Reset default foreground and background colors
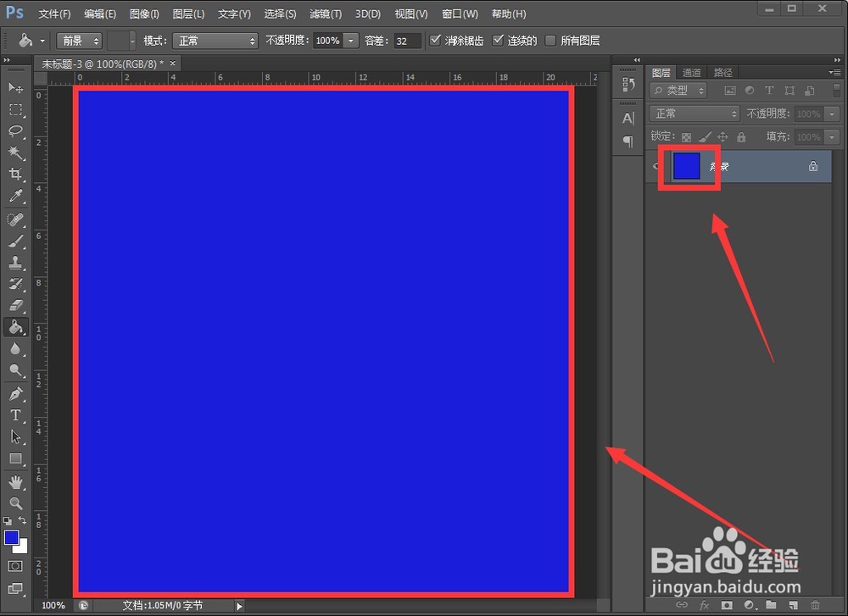This screenshot has width=848, height=616. (x=8, y=521)
